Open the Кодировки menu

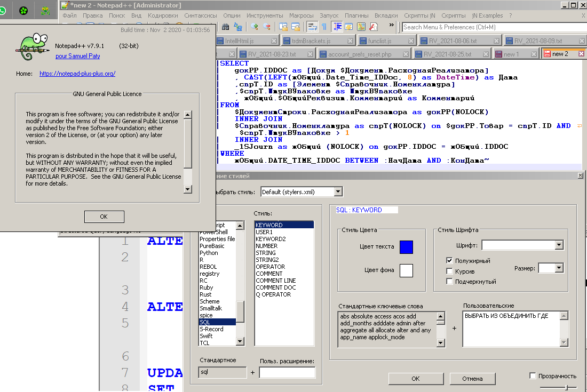pyautogui.click(x=163, y=15)
